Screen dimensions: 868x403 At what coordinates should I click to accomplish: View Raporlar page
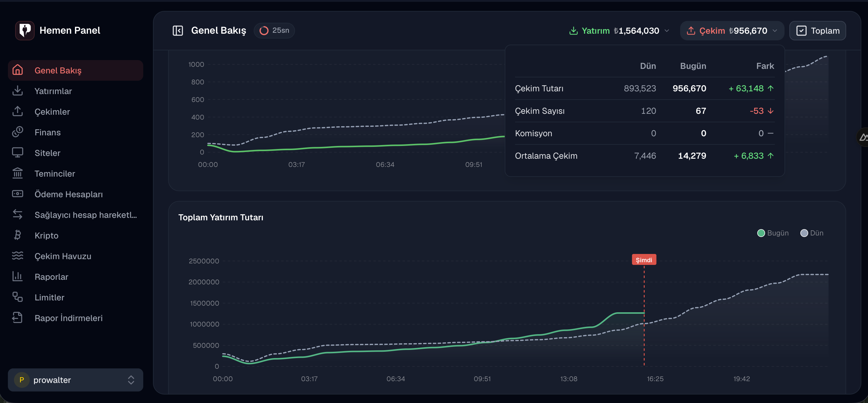(x=76, y=276)
